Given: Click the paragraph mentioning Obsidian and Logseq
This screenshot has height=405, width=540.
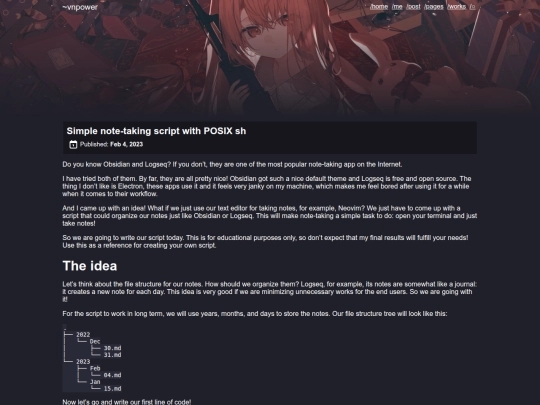Looking at the screenshot, I should [232, 164].
